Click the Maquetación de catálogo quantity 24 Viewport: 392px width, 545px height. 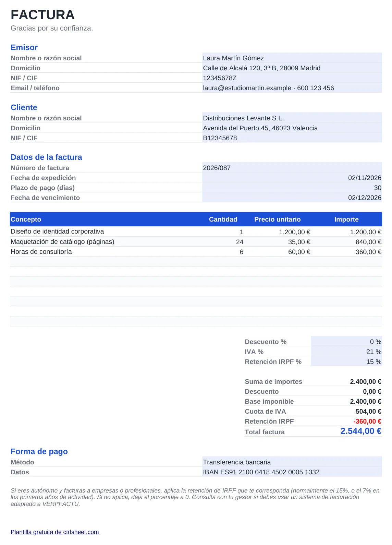coord(240,242)
